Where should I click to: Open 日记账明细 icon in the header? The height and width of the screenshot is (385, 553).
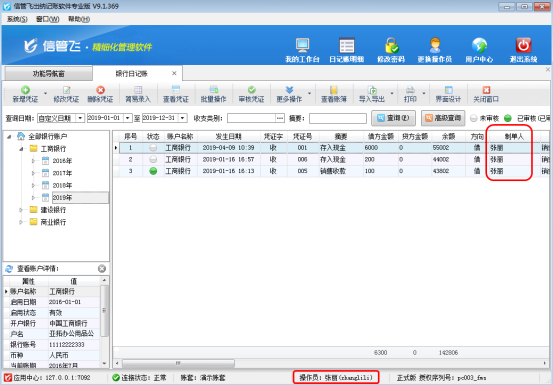pyautogui.click(x=346, y=45)
